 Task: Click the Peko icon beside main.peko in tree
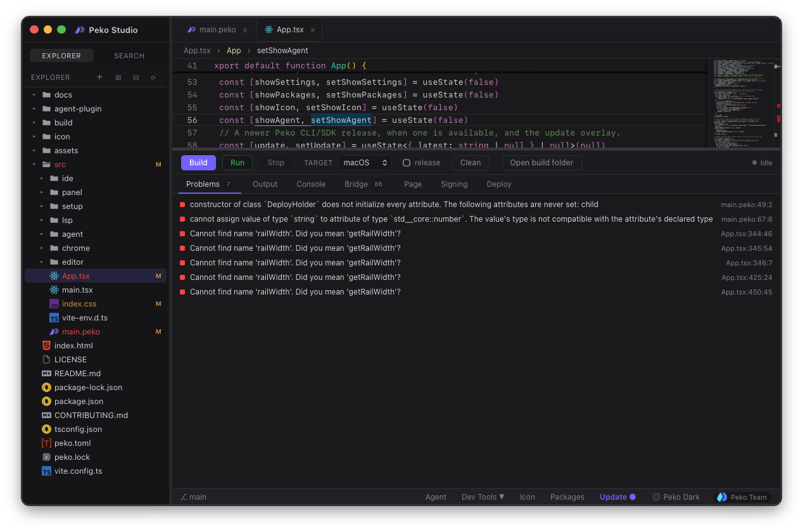[x=54, y=332]
